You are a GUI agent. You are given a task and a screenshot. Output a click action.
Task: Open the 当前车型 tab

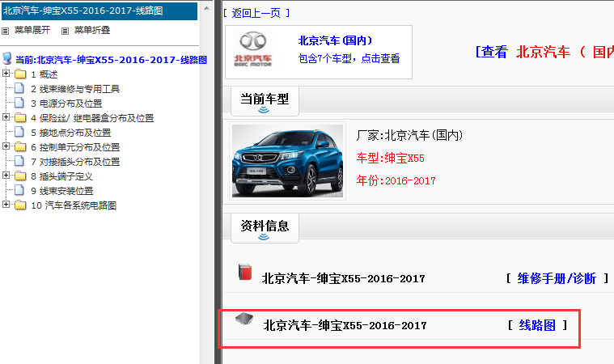tap(265, 101)
